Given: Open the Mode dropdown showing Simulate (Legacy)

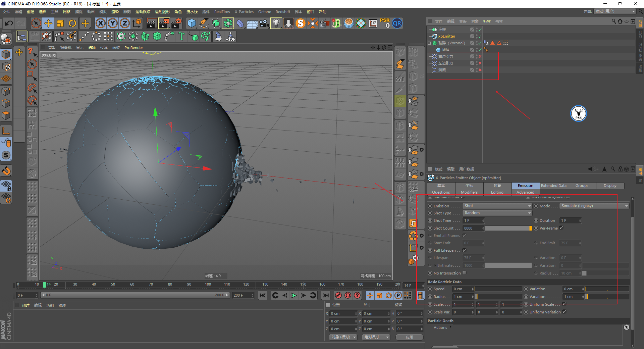Looking at the screenshot, I should 594,206.
